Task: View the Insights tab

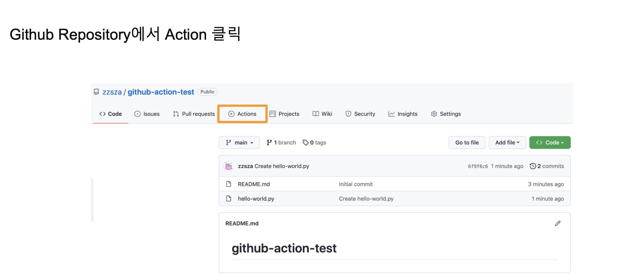Action: [x=403, y=114]
